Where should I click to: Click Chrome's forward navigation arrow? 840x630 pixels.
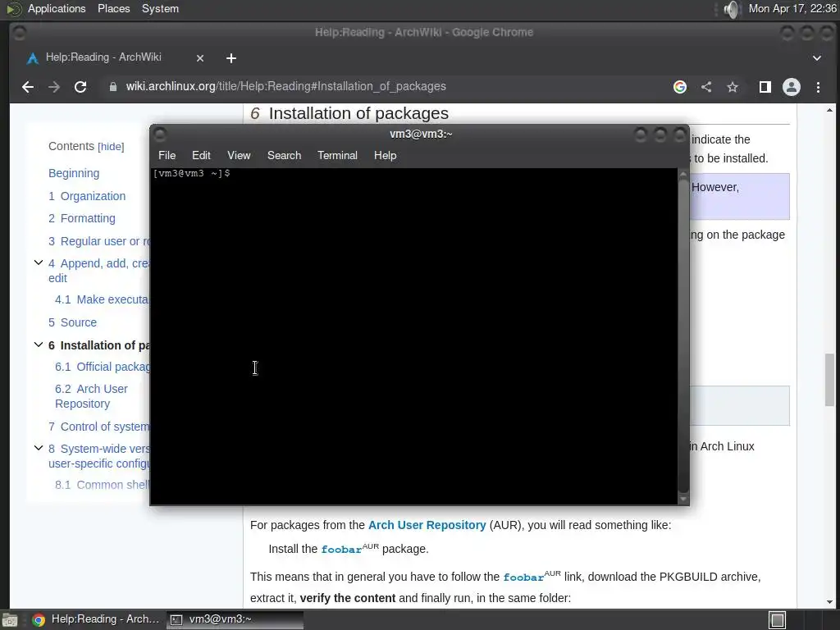point(54,87)
